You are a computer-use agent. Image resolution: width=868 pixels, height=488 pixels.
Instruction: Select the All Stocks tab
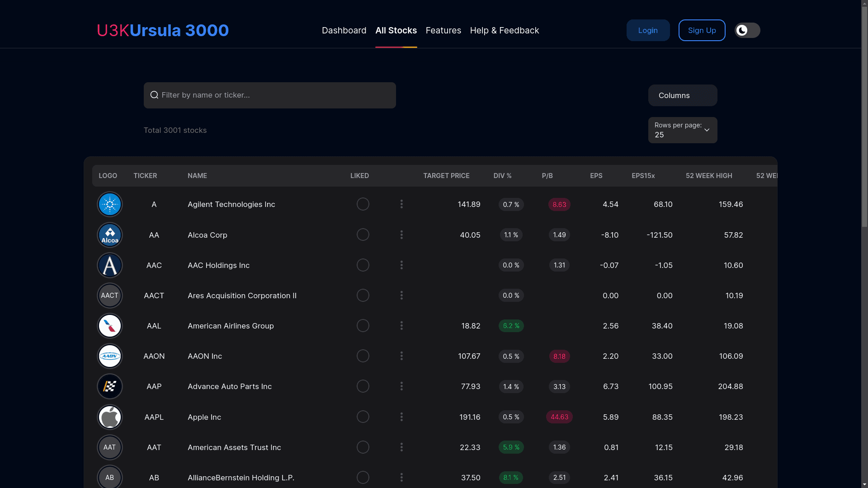396,30
